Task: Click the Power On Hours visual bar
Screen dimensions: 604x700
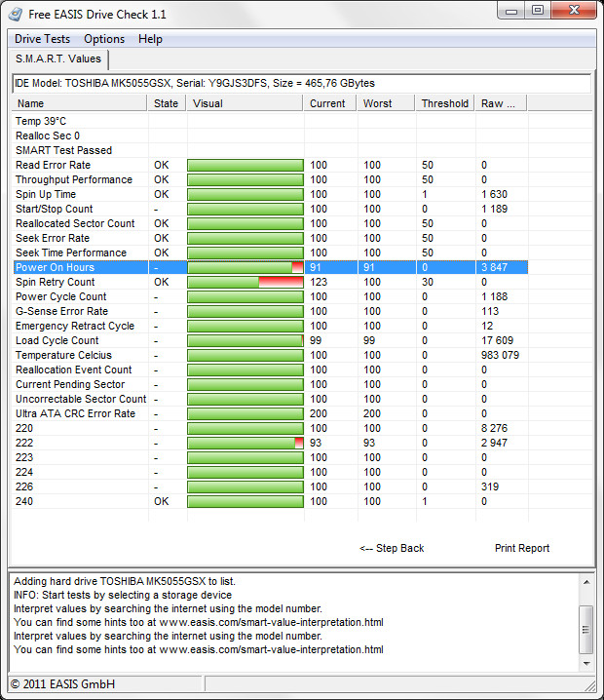Action: 245,267
